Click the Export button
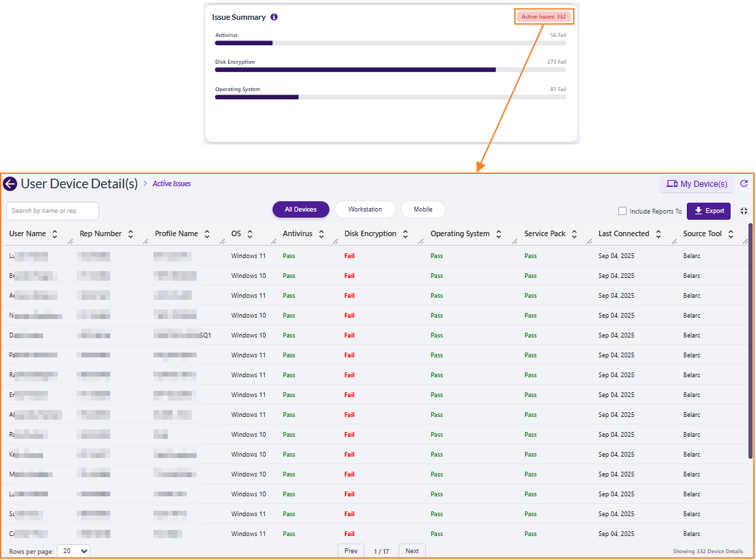Viewport: 756px width, 560px height. [x=708, y=211]
